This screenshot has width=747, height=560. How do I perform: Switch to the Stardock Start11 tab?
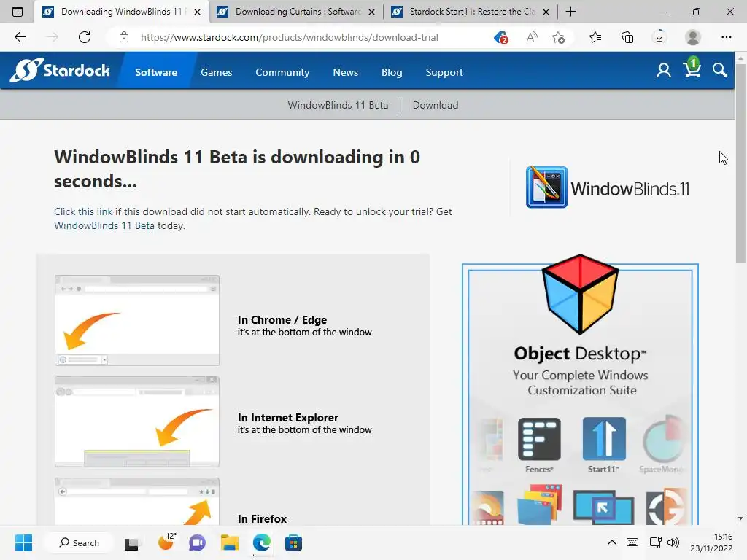[x=471, y=12]
